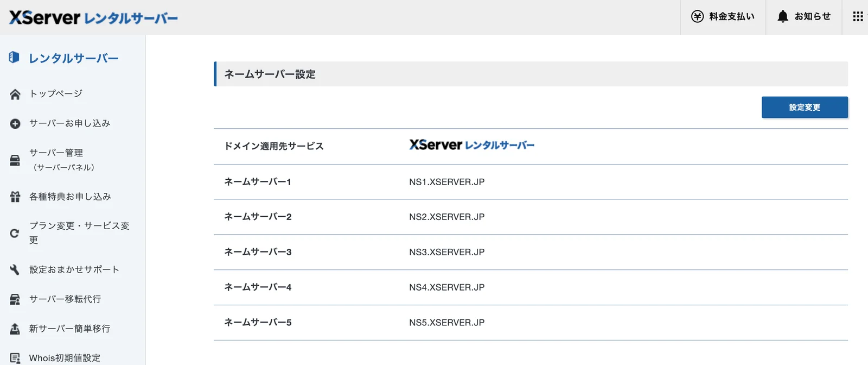Image resolution: width=868 pixels, height=365 pixels.
Task: Click the gift icon for 各種特典お申し込み
Action: [x=15, y=197]
